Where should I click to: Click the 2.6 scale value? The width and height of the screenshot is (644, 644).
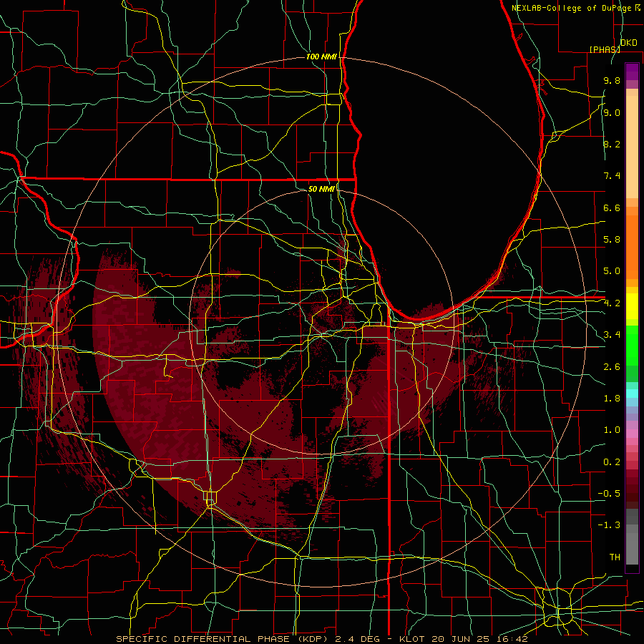tap(612, 367)
